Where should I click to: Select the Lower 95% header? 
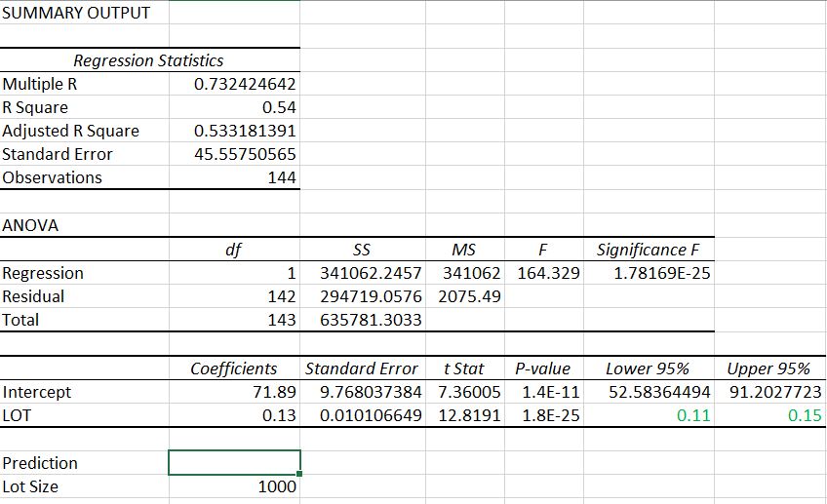(648, 368)
